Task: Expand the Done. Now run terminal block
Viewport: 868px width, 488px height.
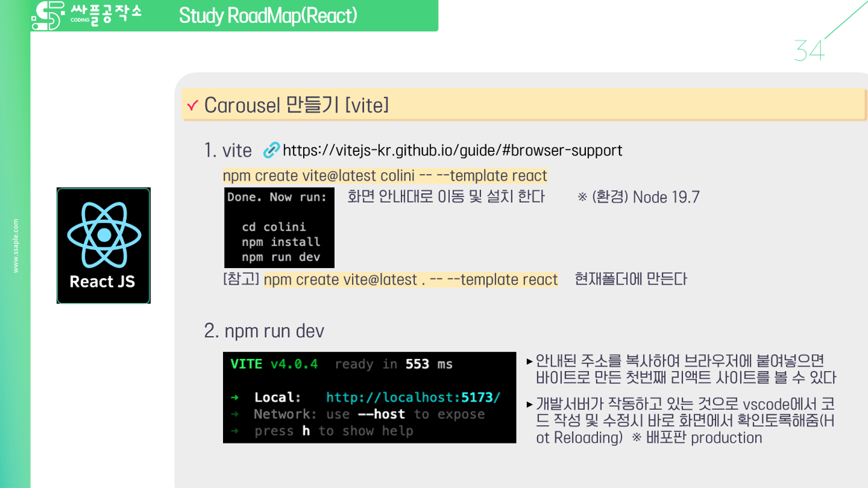Action: click(x=279, y=227)
